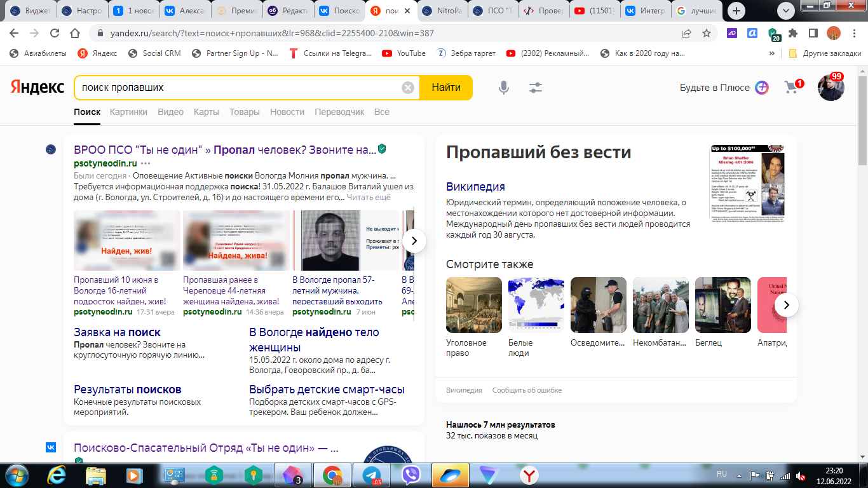868x488 pixels.
Task: Show the next image in the result carousel
Action: click(414, 241)
